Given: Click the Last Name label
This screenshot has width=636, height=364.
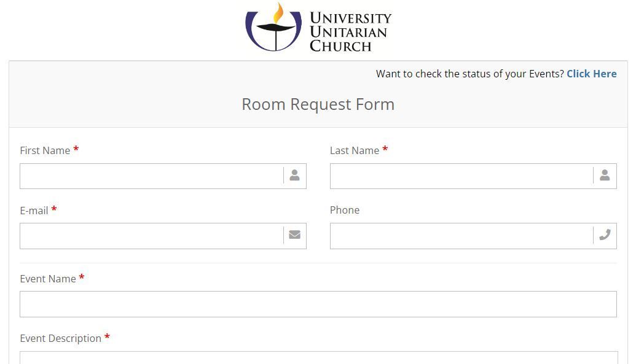Looking at the screenshot, I should [355, 150].
